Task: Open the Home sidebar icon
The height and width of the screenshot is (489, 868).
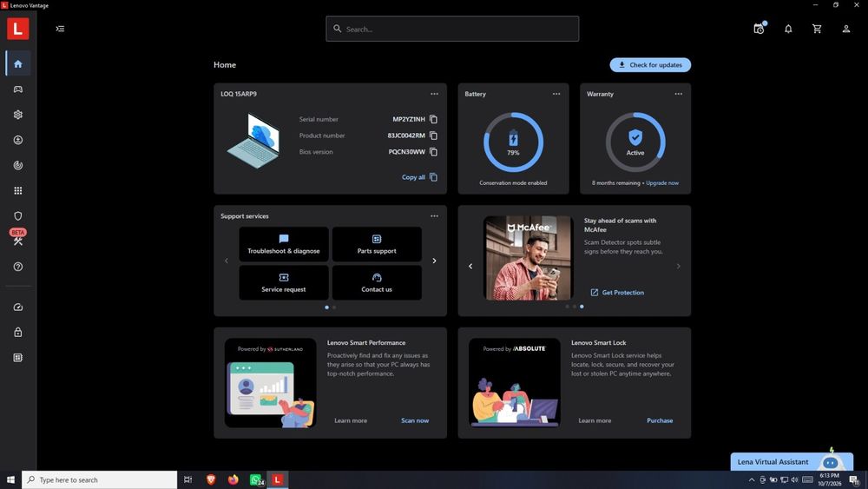Action: pyautogui.click(x=17, y=63)
